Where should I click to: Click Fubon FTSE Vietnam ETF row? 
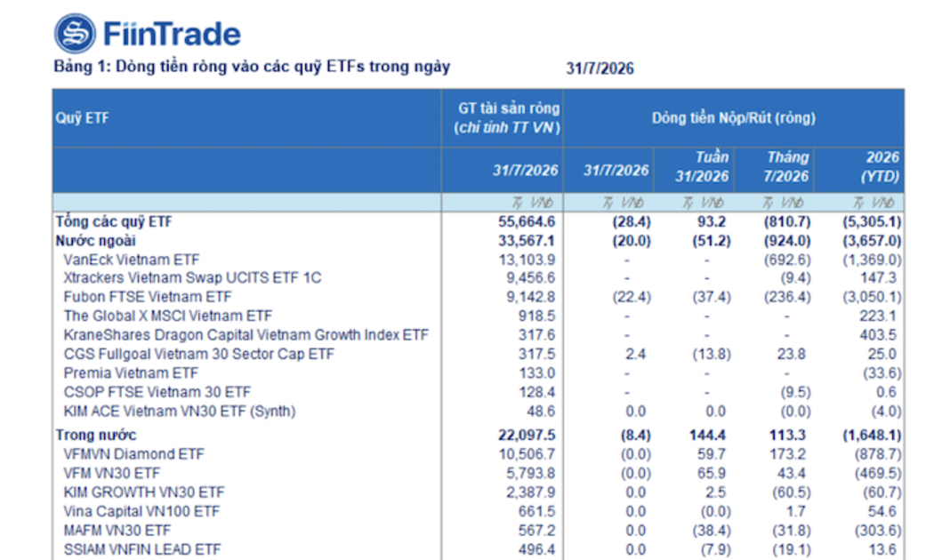coord(479,296)
